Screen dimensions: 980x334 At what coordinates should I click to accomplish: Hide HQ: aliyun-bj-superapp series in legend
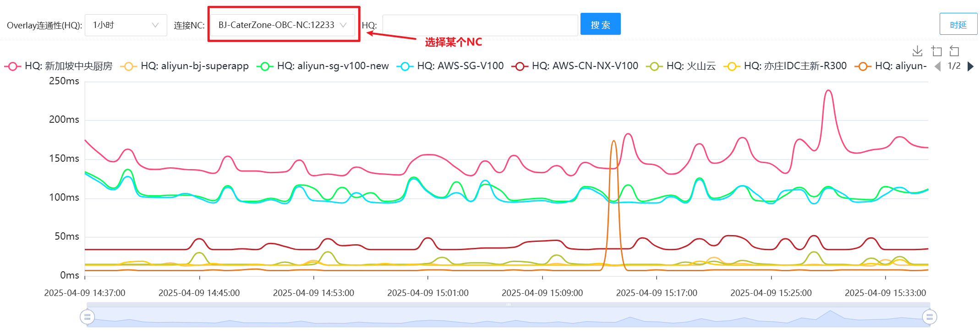(186, 66)
